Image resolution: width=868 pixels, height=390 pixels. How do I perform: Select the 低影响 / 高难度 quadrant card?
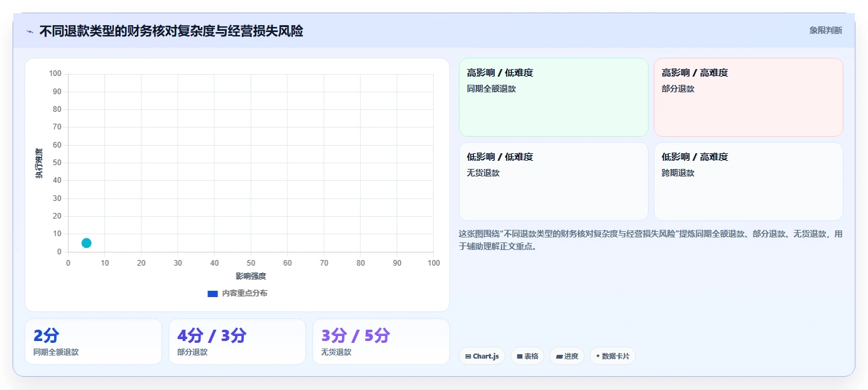pyautogui.click(x=748, y=181)
